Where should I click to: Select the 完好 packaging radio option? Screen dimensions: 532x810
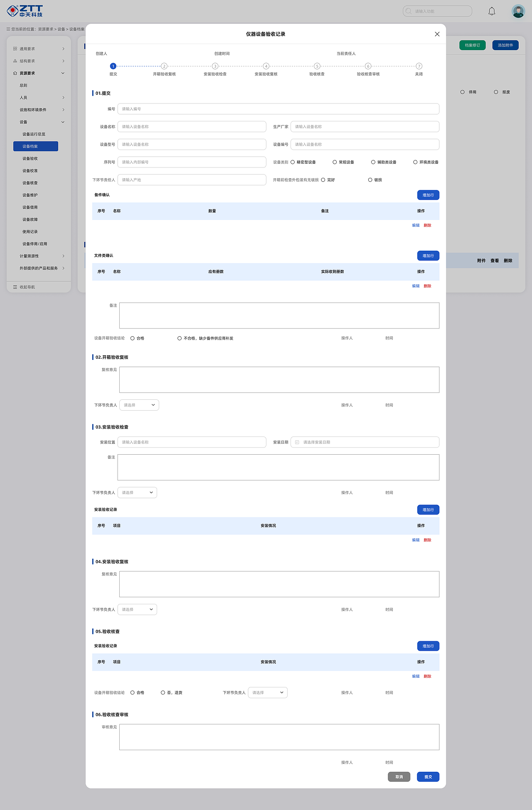[323, 180]
